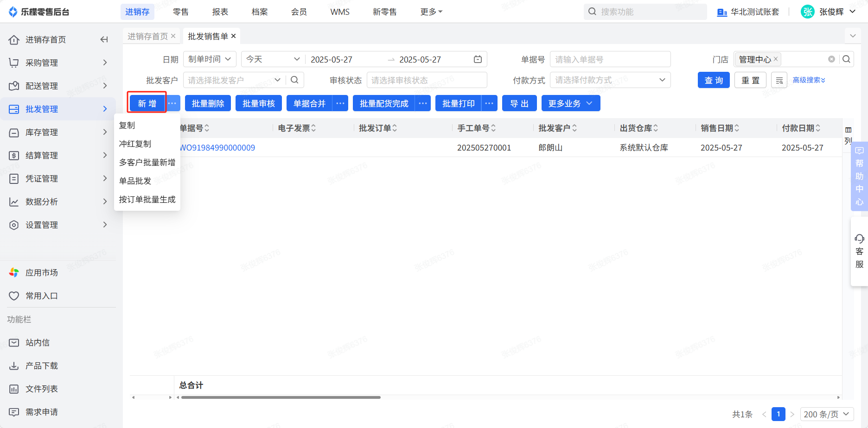Click the 新增 button
The image size is (868, 428).
coord(147,103)
